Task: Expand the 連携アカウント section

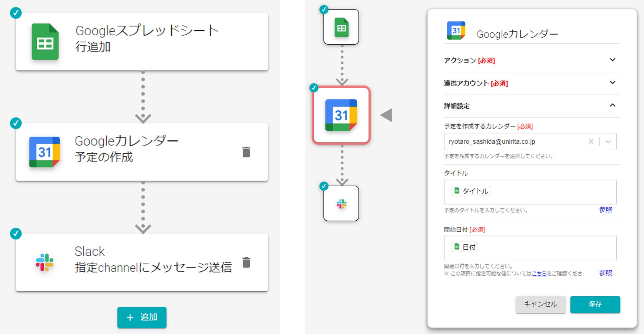Action: coord(613,83)
